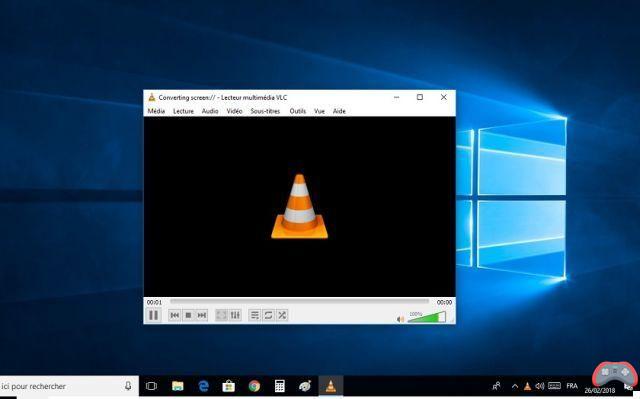Toggle loop repeat mode icon

click(x=268, y=315)
